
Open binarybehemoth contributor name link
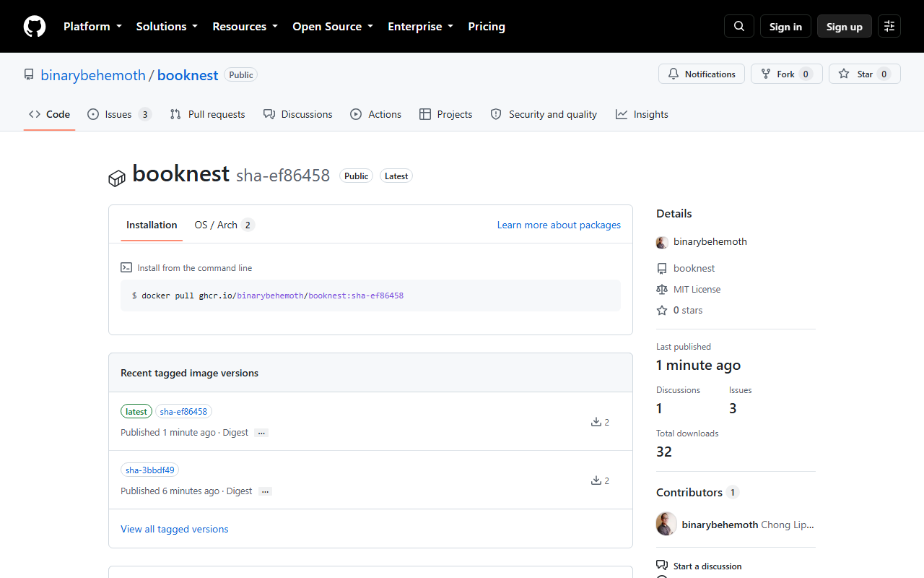tap(720, 525)
